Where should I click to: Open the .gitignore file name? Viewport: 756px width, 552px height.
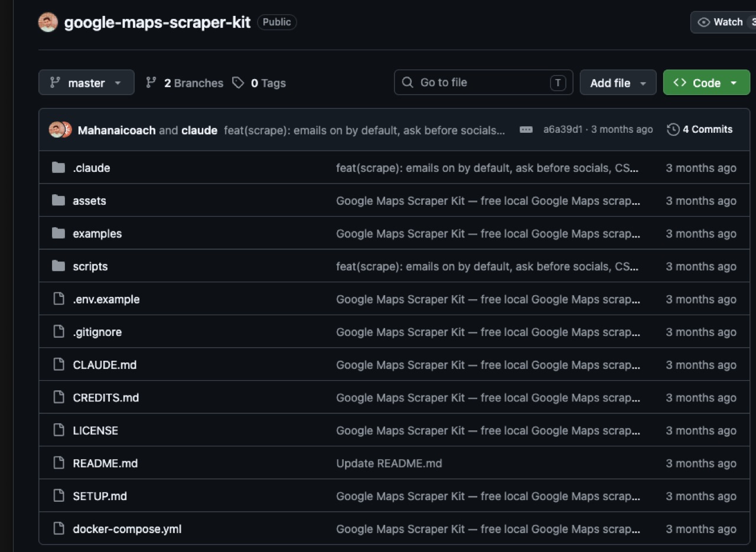point(97,332)
